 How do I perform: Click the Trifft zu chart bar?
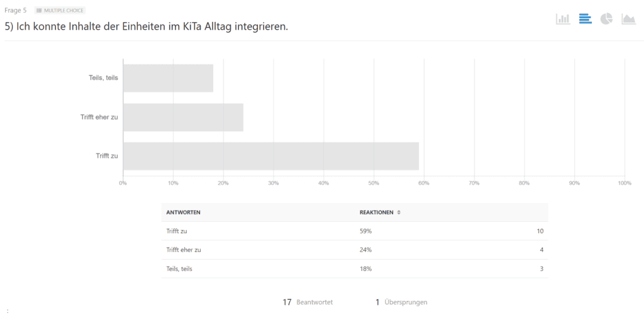click(271, 156)
